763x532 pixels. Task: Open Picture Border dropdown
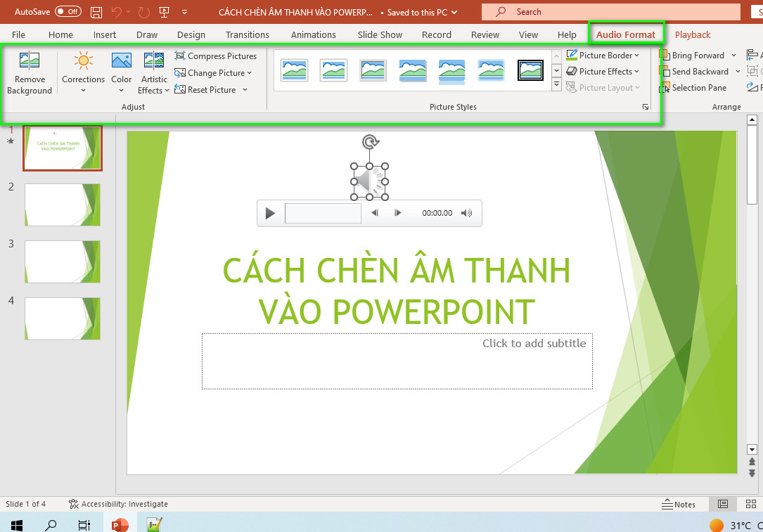point(603,55)
